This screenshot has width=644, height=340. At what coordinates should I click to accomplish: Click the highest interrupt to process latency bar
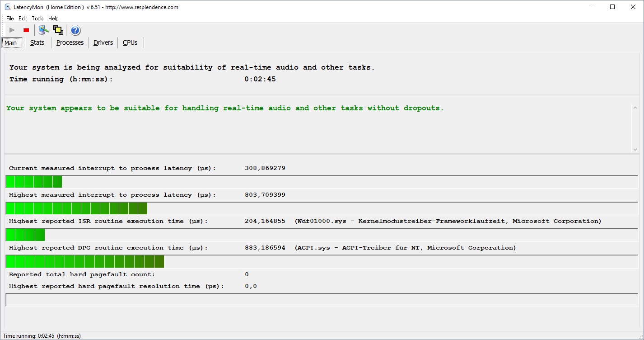tap(322, 208)
